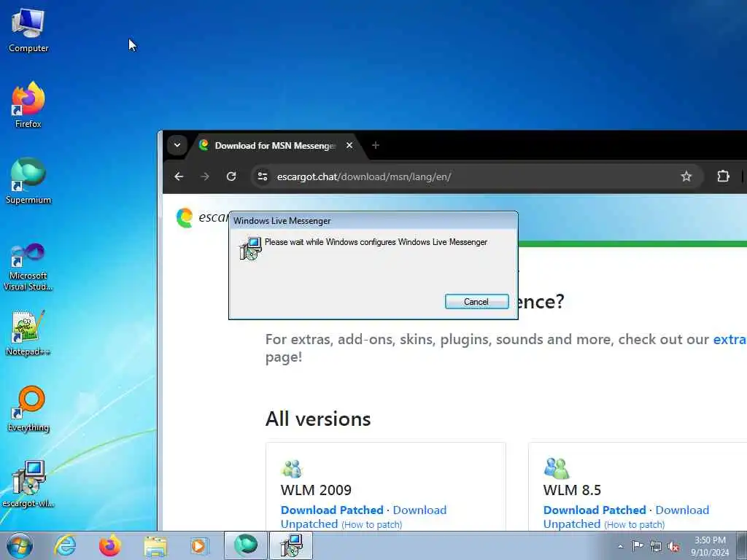
Task: Go forward in the browser
Action: (205, 176)
